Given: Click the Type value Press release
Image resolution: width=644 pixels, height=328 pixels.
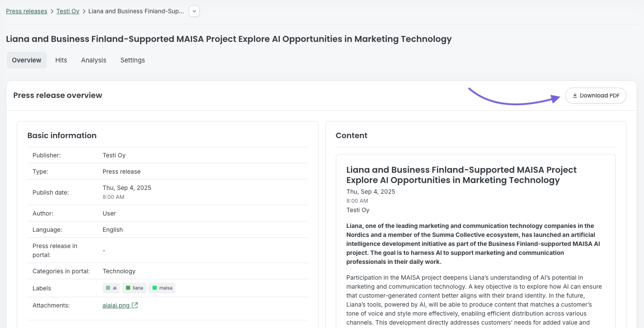Looking at the screenshot, I should tap(122, 171).
